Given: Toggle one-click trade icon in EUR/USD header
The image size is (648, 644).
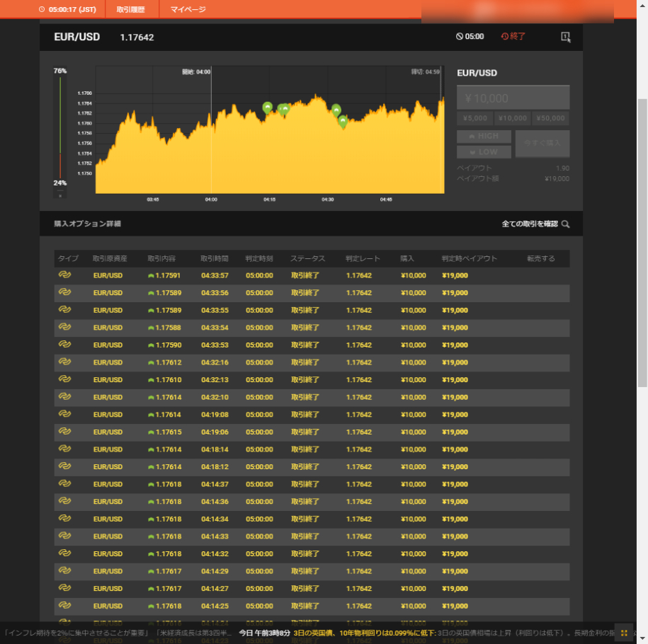Looking at the screenshot, I should (566, 38).
